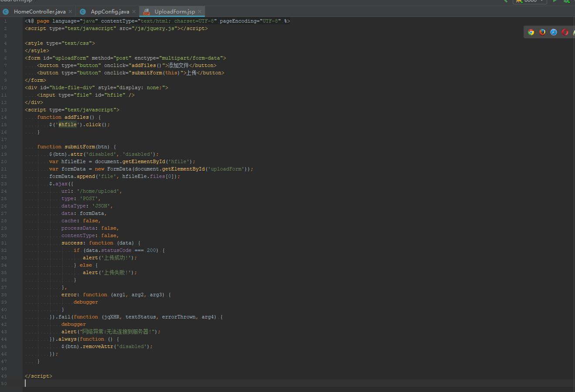Click 'new FormData' constructor call
This screenshot has height=392, width=575.
coord(113,169)
